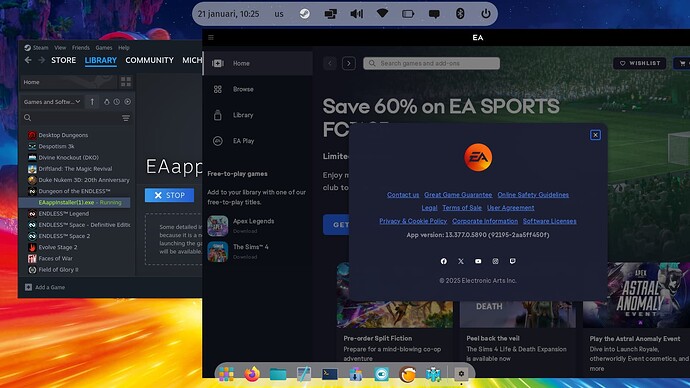Toggle the ready-to-play filter icon in Steam

(x=128, y=102)
